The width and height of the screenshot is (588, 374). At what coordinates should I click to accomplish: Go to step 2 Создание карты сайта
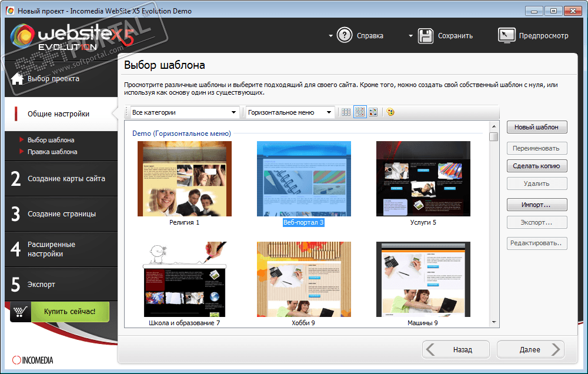[x=61, y=179]
